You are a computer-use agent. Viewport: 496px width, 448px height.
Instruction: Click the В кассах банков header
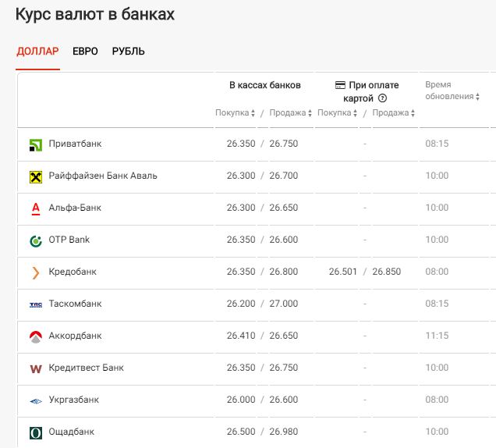265,85
